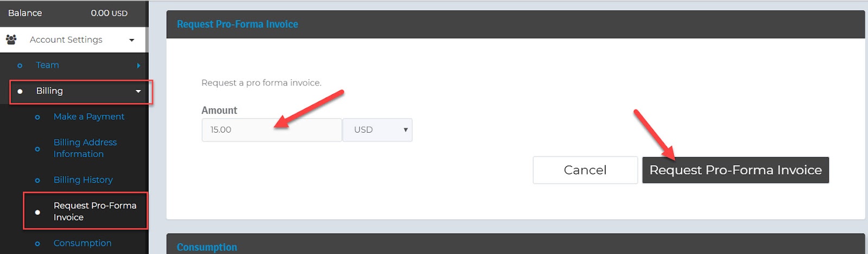
Task: Click the Amount input field
Action: (272, 130)
